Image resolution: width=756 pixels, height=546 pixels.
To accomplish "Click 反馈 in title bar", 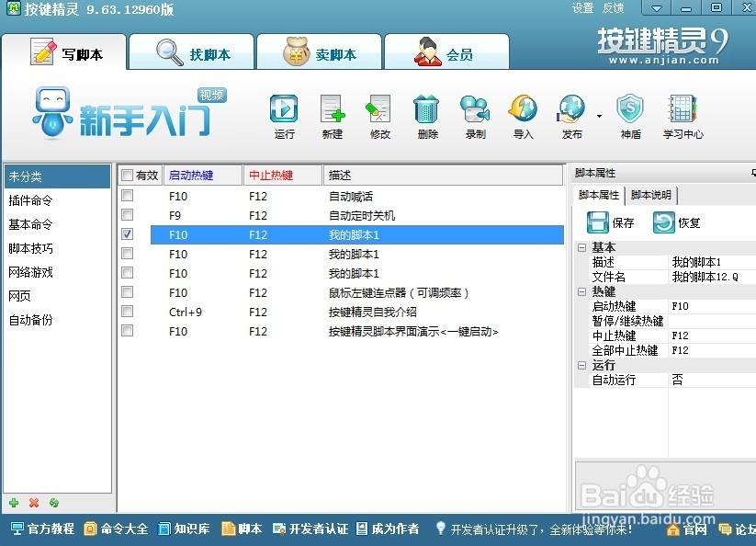I will pos(613,8).
